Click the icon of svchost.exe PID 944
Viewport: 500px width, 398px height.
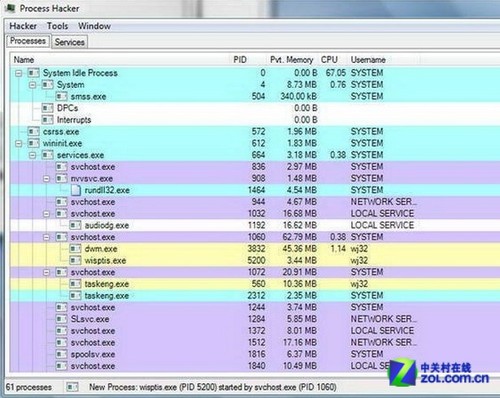(61, 202)
